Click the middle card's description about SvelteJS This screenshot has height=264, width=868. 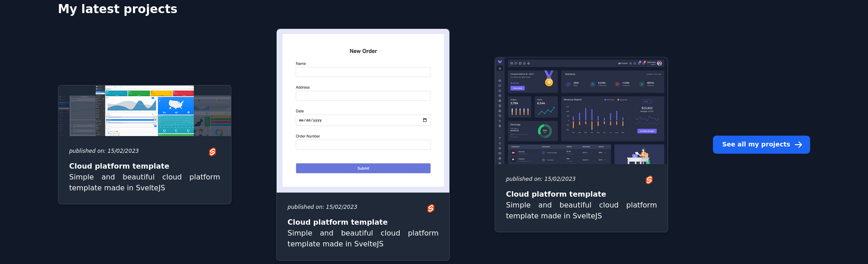(x=363, y=238)
